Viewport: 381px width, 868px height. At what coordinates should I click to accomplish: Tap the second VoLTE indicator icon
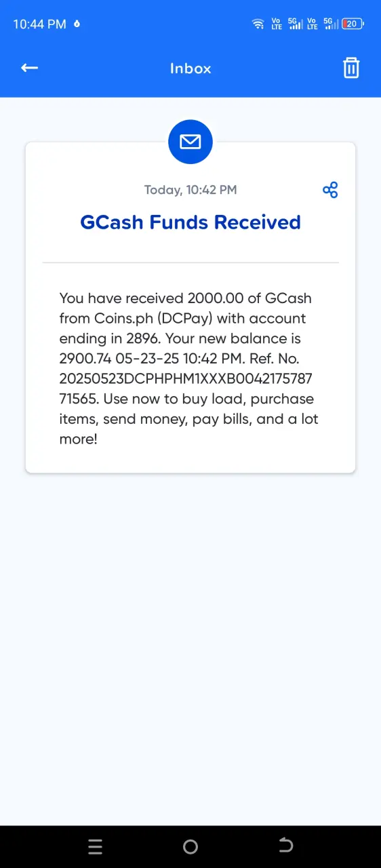(313, 24)
